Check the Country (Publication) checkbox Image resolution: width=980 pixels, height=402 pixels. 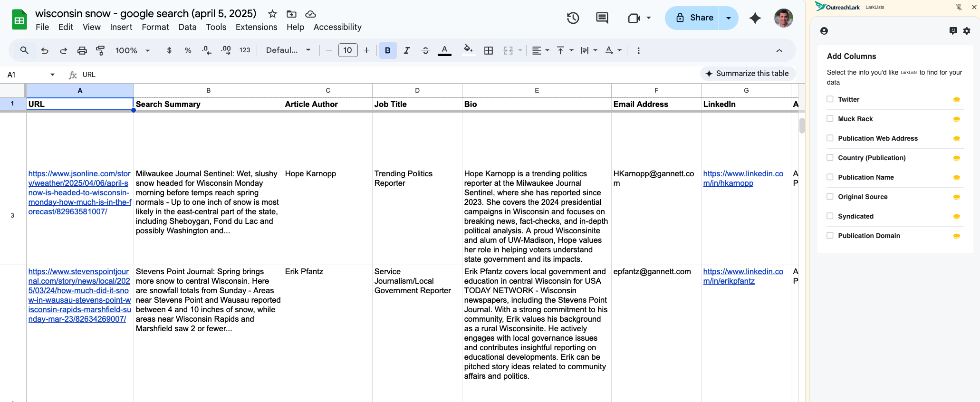click(x=830, y=158)
